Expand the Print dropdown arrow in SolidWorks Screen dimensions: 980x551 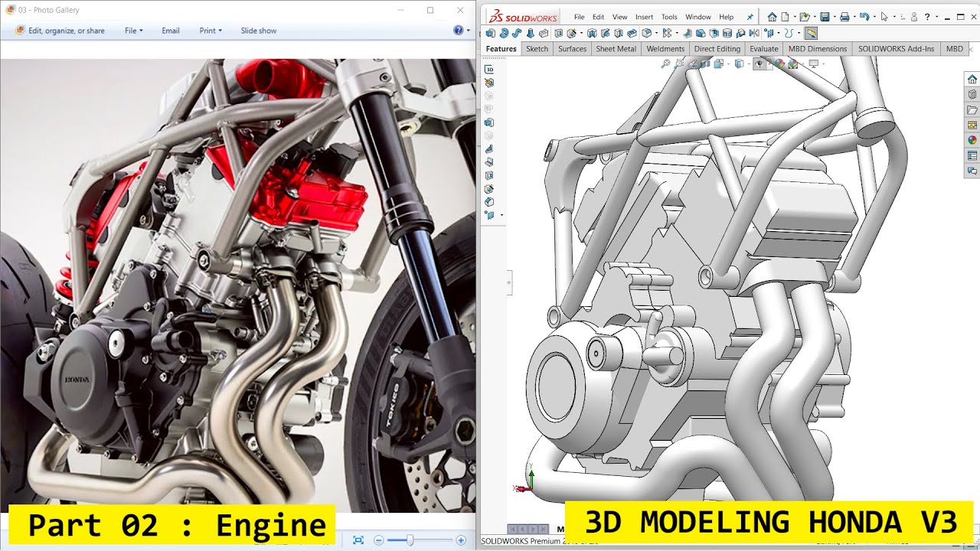[x=854, y=17]
